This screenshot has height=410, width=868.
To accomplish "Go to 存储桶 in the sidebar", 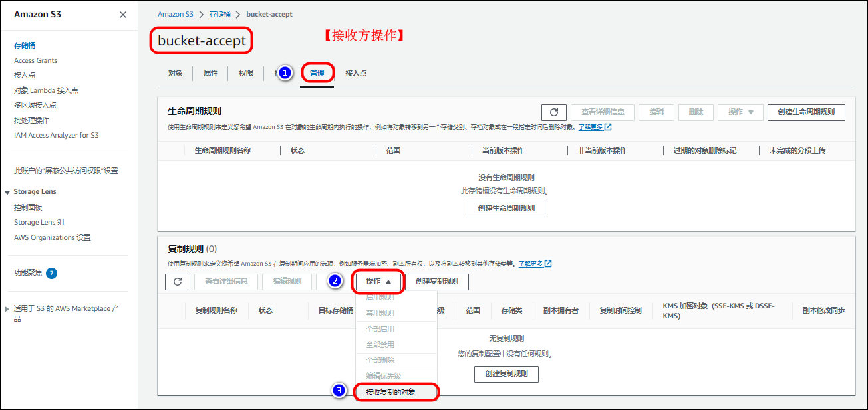I will pos(25,45).
